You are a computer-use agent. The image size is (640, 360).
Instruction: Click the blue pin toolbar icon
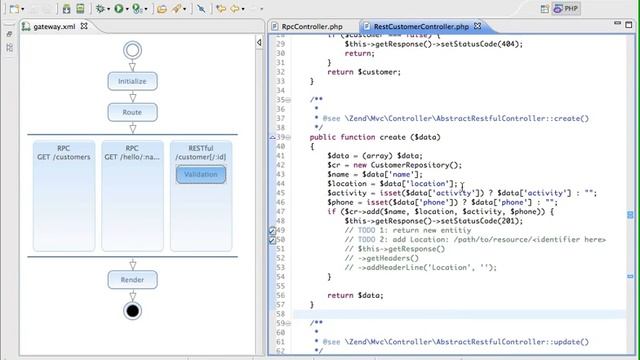tap(201, 9)
